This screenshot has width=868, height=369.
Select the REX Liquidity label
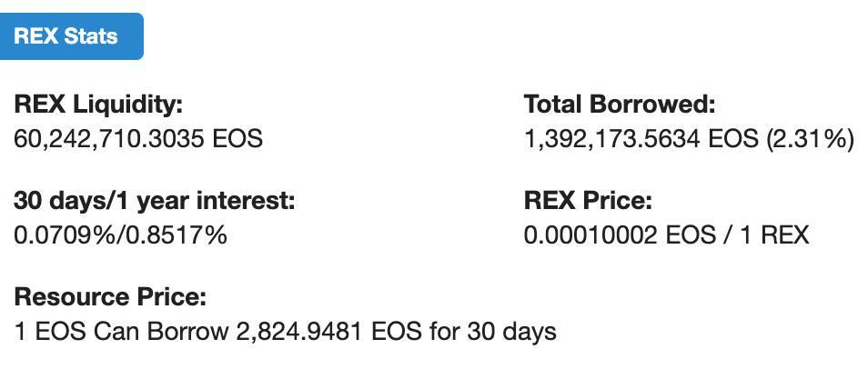(x=98, y=105)
